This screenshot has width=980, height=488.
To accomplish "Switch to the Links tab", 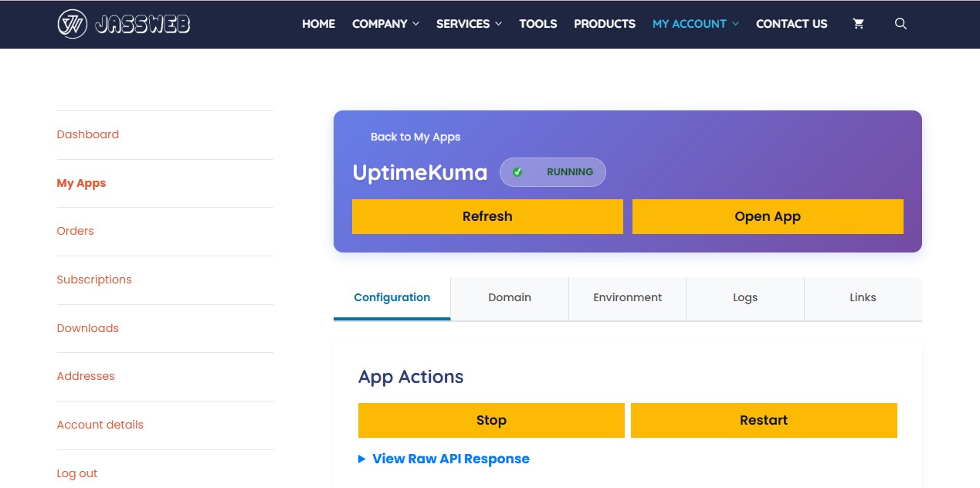I will [863, 298].
